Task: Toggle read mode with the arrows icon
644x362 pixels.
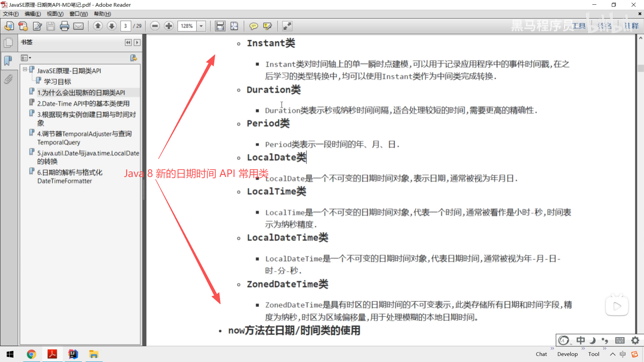Action: 287,26
